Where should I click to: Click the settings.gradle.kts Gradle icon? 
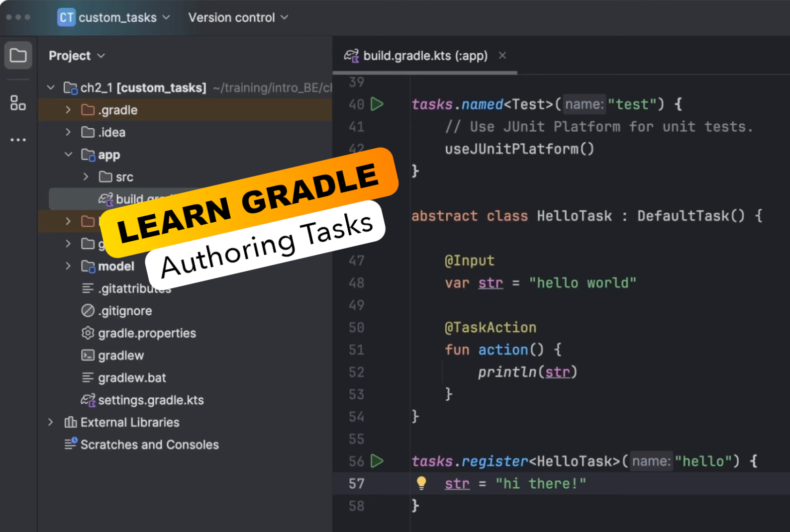pyautogui.click(x=88, y=400)
